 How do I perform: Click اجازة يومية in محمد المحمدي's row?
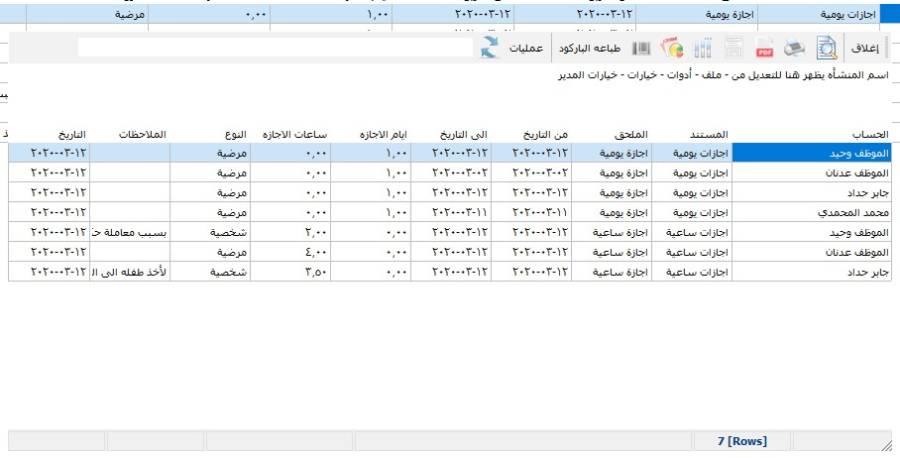pos(612,213)
